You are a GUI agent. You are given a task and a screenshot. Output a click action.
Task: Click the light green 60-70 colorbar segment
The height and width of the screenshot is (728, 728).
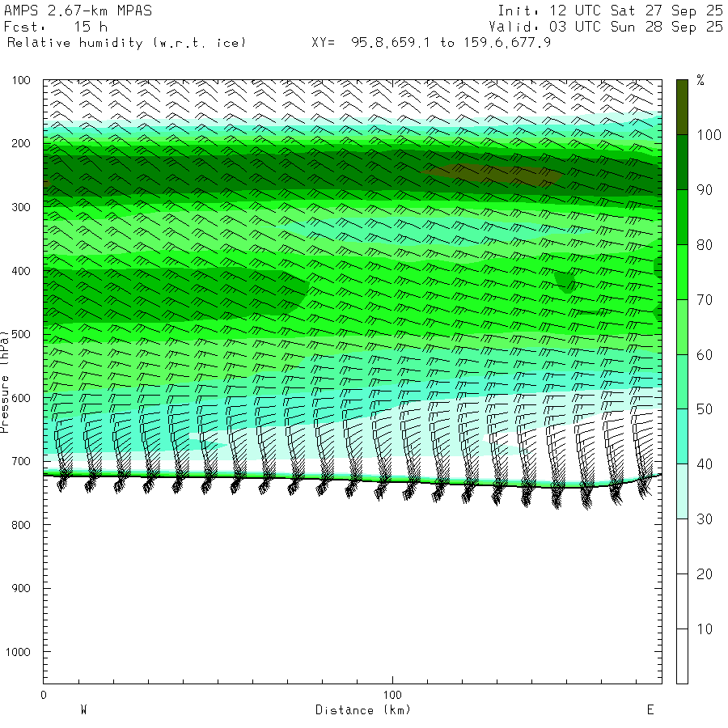[x=682, y=327]
